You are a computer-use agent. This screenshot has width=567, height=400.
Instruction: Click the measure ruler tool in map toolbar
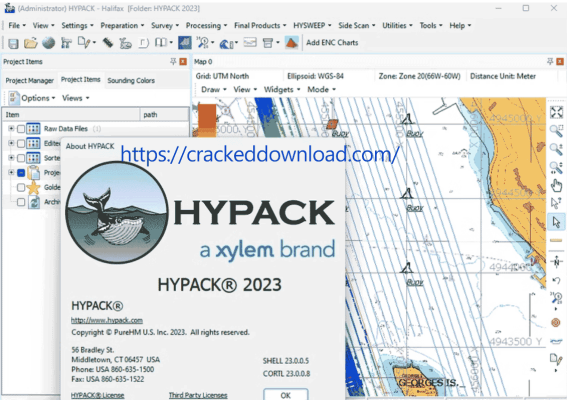(556, 240)
